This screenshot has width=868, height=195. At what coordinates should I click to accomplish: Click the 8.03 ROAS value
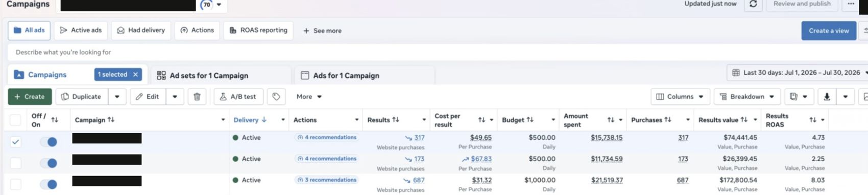818,180
